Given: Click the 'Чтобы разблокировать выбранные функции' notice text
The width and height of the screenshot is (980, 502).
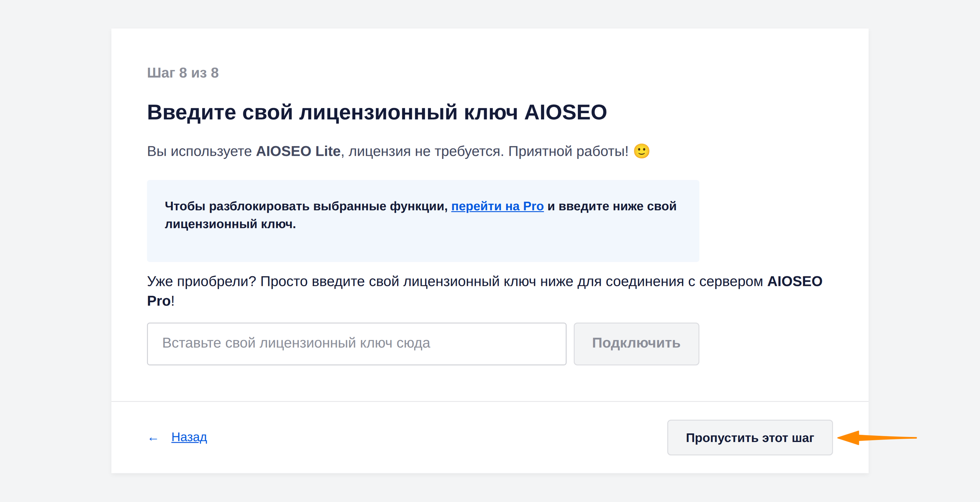Looking at the screenshot, I should pyautogui.click(x=421, y=215).
